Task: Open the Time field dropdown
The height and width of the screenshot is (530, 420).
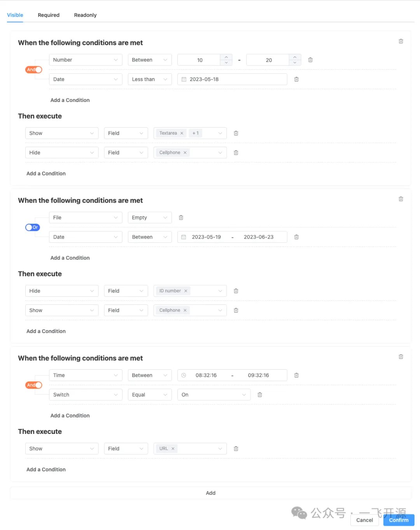Action: coord(86,375)
